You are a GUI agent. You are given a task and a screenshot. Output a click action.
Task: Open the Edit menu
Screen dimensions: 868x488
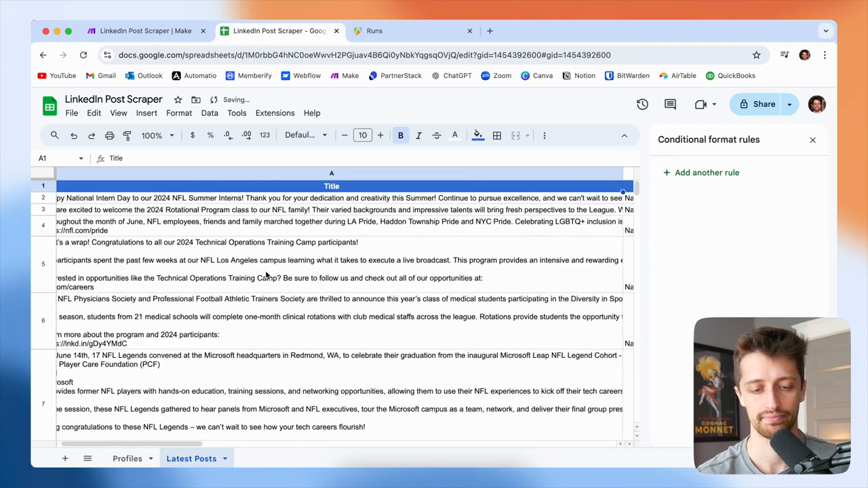pyautogui.click(x=94, y=113)
